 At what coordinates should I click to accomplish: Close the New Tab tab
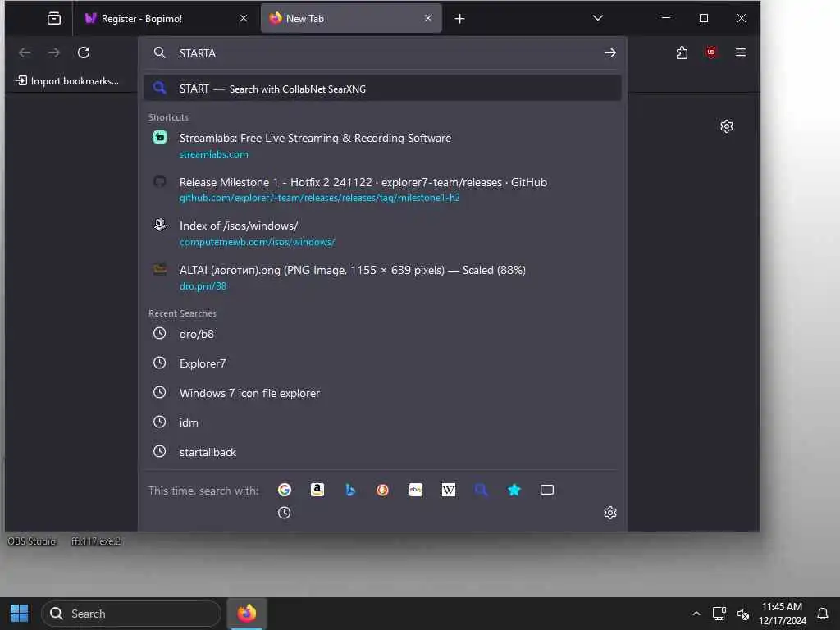coord(428,18)
